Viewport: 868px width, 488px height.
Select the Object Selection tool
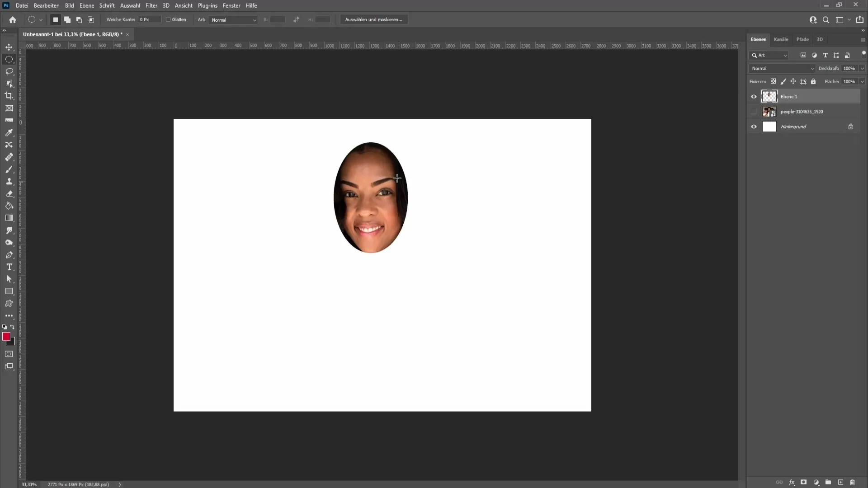tap(9, 84)
